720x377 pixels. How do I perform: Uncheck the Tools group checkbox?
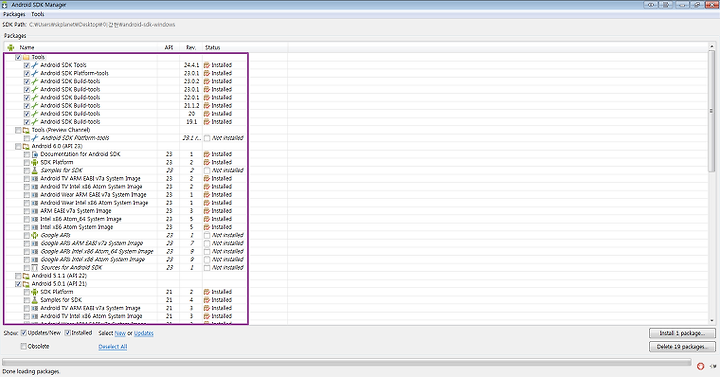coord(18,57)
